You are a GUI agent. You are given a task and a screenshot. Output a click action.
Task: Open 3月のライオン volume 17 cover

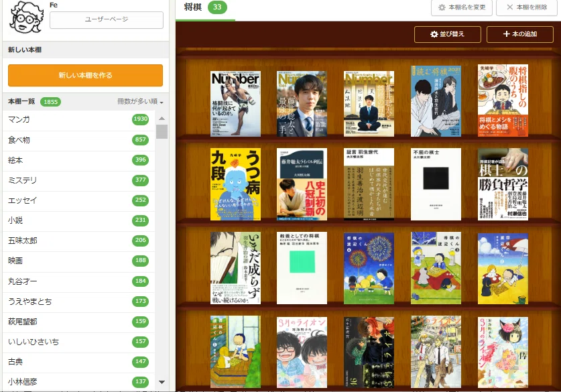point(302,352)
